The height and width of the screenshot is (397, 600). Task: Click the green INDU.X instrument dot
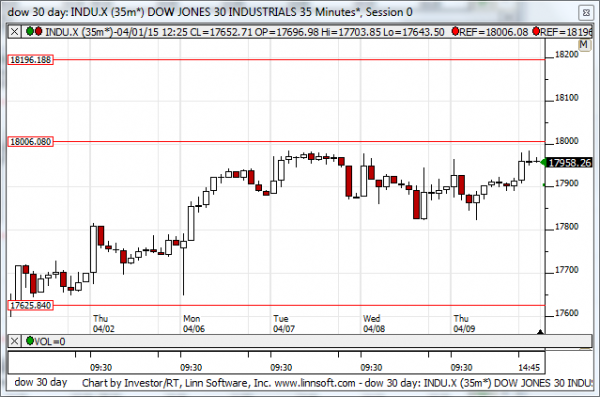click(30, 31)
